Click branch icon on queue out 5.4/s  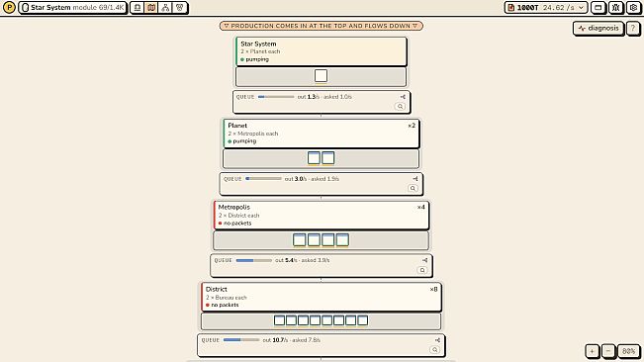point(424,260)
